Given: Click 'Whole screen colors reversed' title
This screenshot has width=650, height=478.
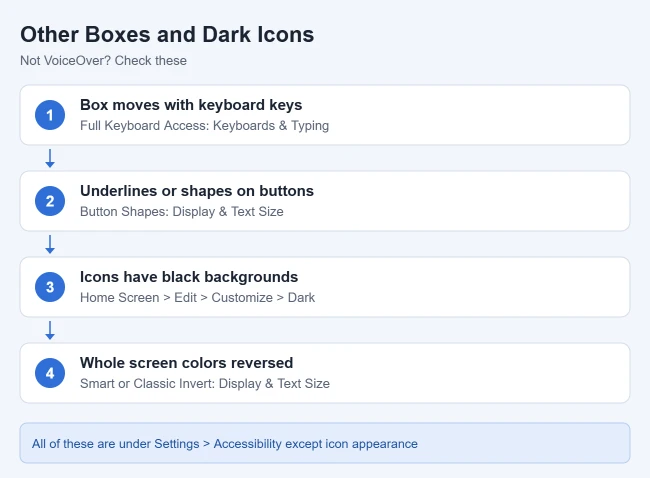Looking at the screenshot, I should 187,363.
